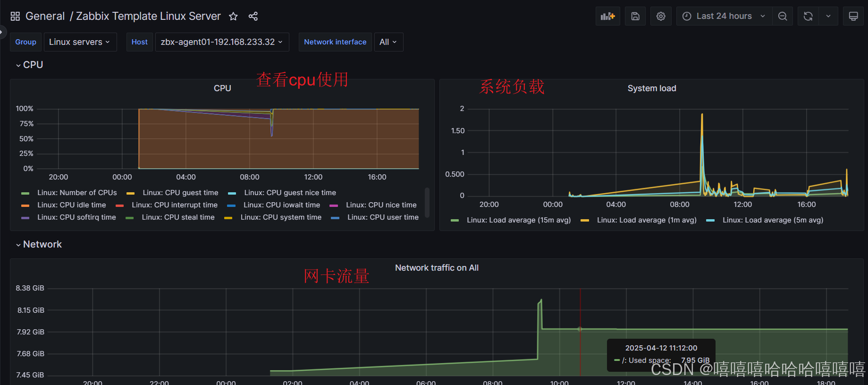Open the dashboards grid icon
The height and width of the screenshot is (385, 868).
(15, 17)
